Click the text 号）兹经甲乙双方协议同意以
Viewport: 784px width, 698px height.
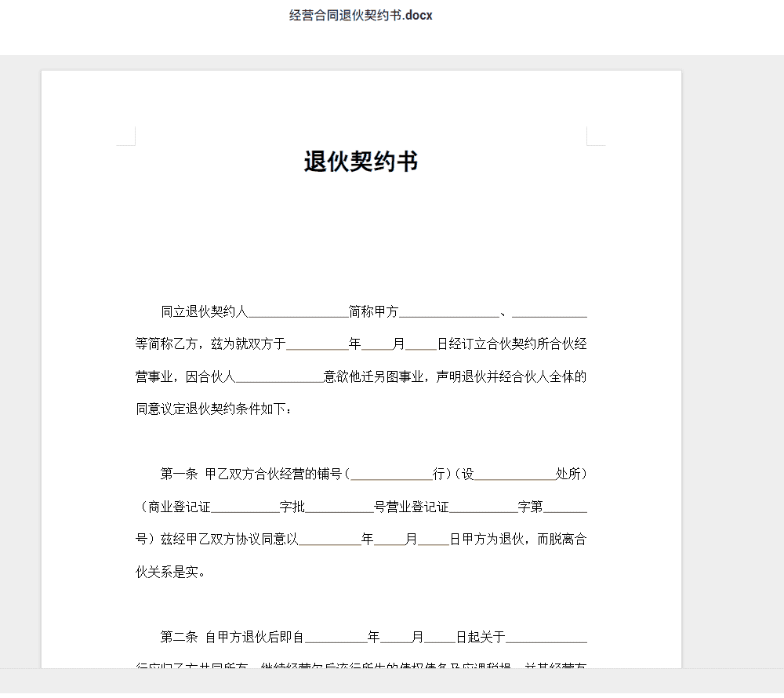pos(217,539)
